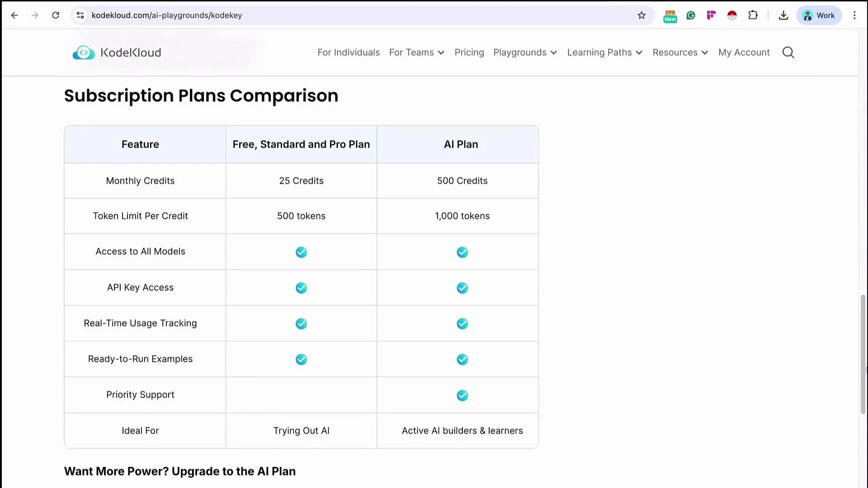Viewport: 868px width, 488px height.
Task: Select the Monthly Credits row label
Action: pos(140,181)
